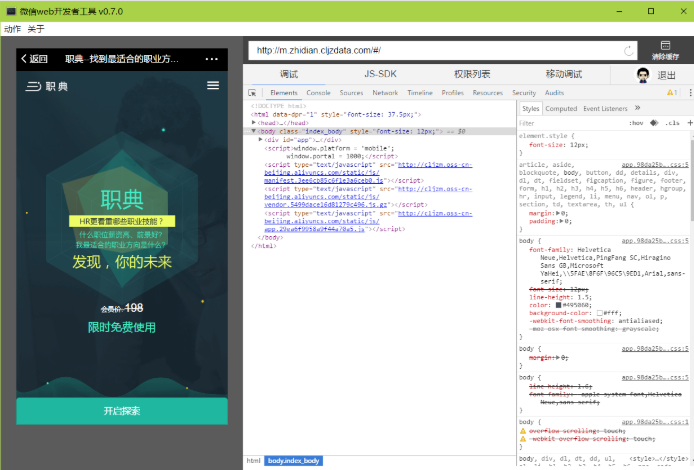The width and height of the screenshot is (694, 470).
Task: Click the background-color #fff swatch
Action: pyautogui.click(x=599, y=313)
